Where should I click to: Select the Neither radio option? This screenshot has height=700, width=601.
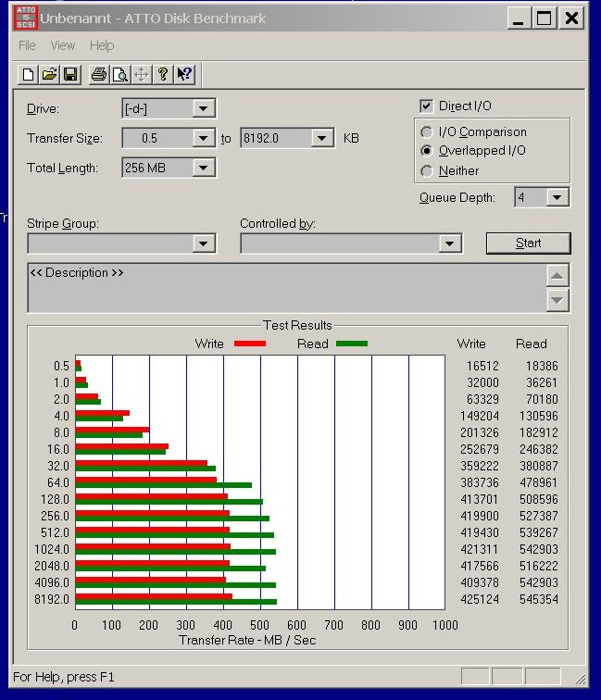(x=426, y=171)
